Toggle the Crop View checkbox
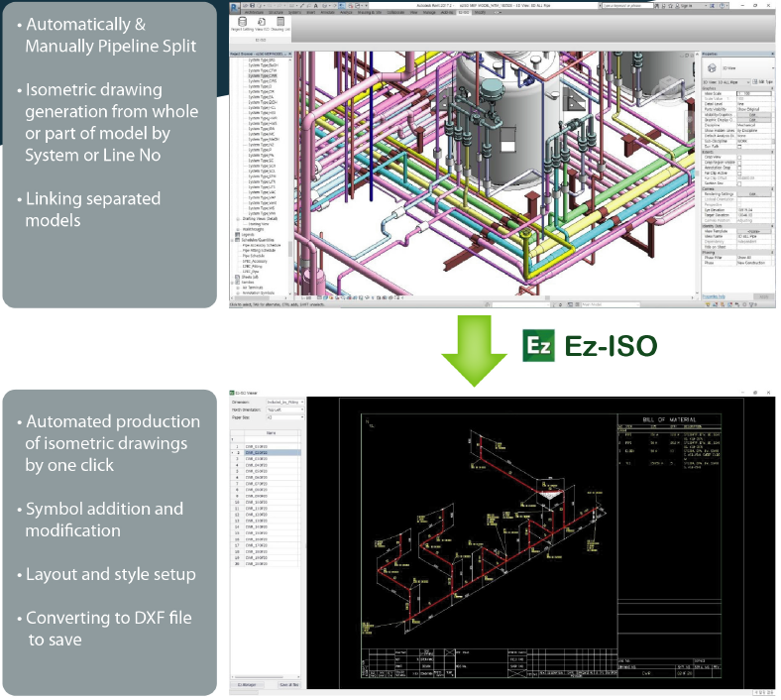781x700 pixels. (739, 157)
